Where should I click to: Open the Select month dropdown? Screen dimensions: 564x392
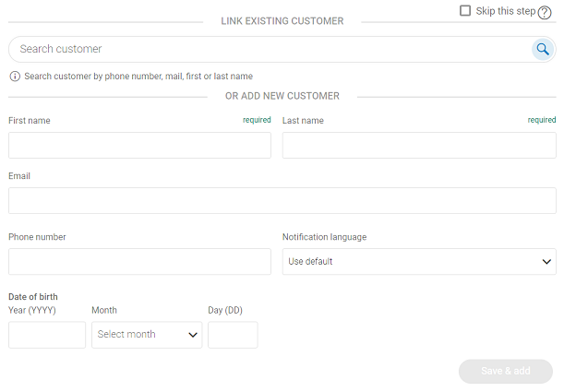146,335
